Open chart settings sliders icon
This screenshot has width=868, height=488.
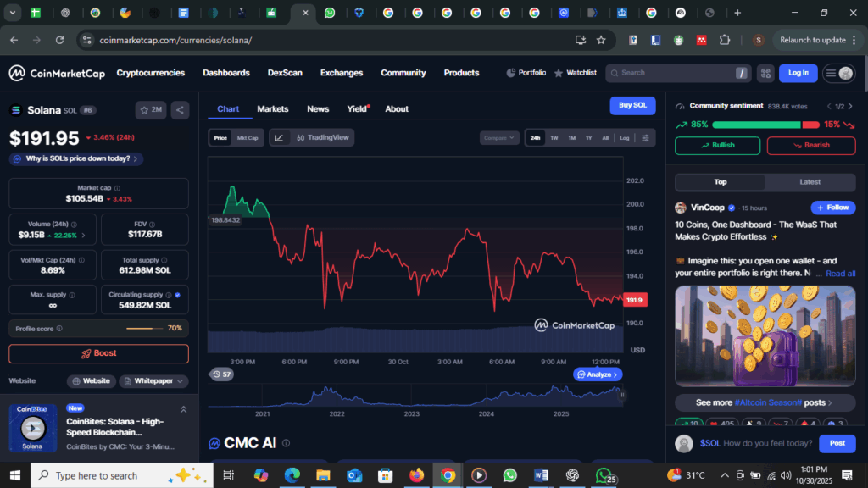(646, 137)
